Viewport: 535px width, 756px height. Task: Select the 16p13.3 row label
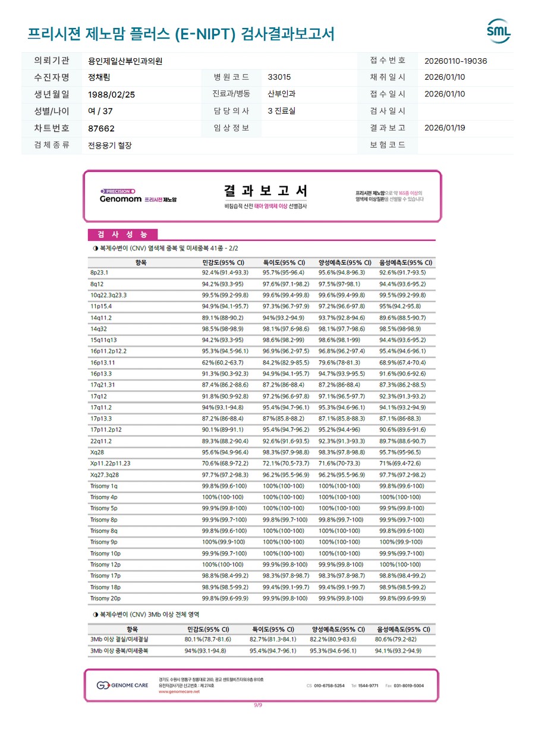(x=101, y=374)
